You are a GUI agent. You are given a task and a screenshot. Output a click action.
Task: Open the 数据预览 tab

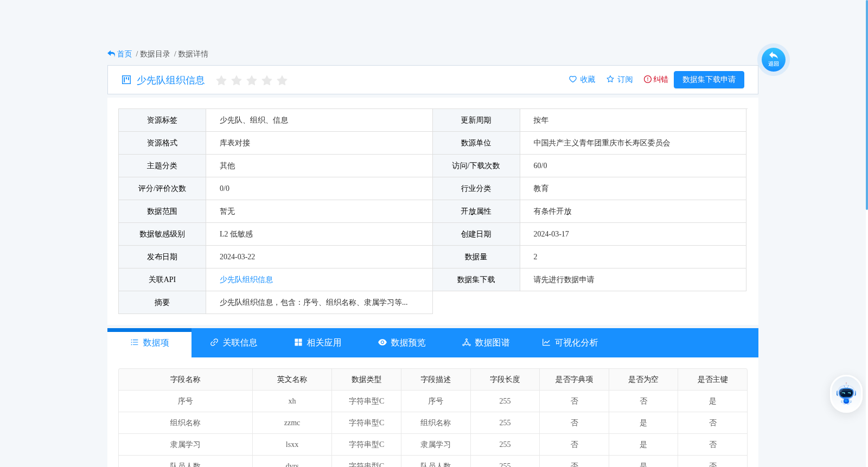[402, 343]
